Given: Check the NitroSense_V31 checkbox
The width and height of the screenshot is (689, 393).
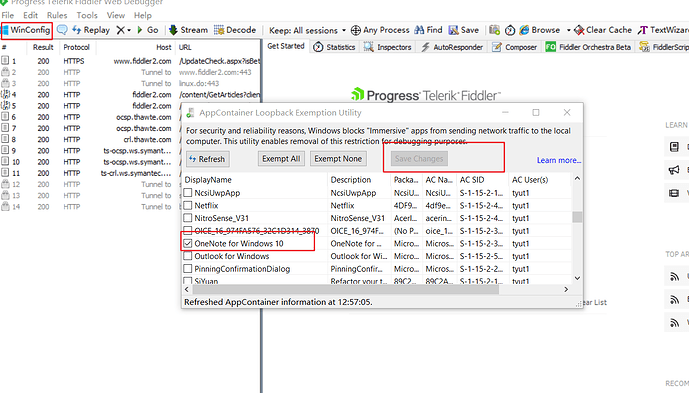Looking at the screenshot, I should pos(188,218).
